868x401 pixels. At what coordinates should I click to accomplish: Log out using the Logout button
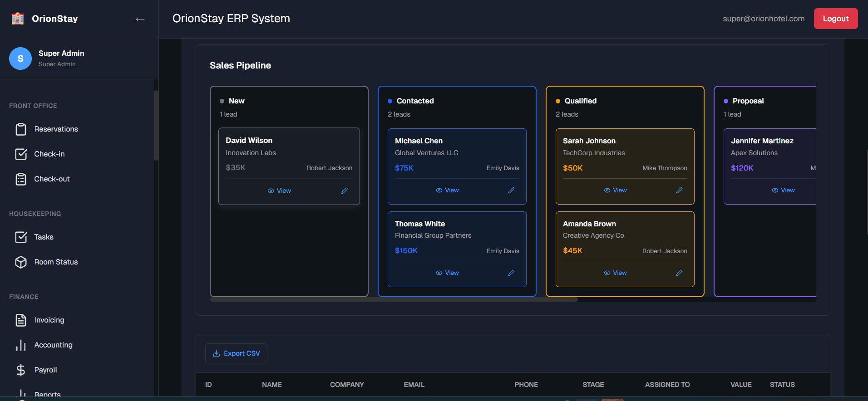pyautogui.click(x=836, y=19)
